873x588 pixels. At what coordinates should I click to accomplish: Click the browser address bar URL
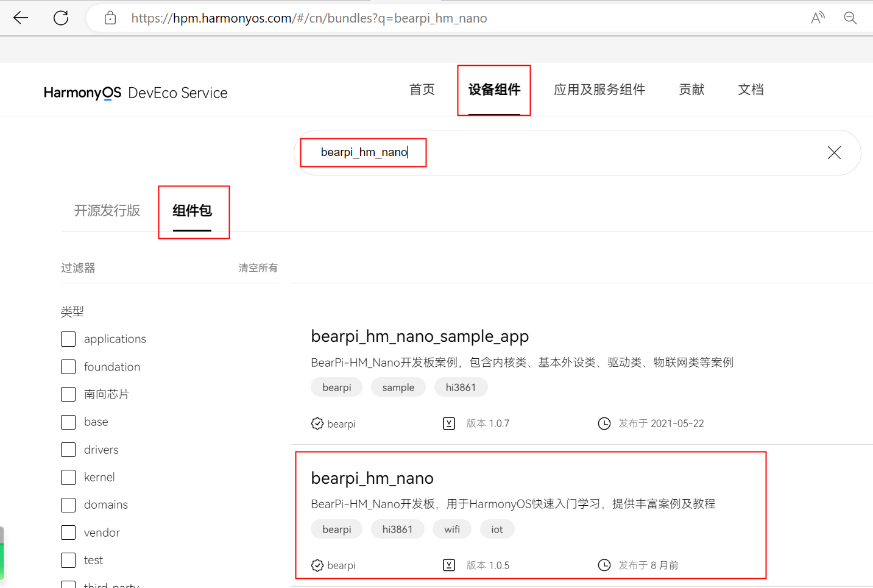309,18
